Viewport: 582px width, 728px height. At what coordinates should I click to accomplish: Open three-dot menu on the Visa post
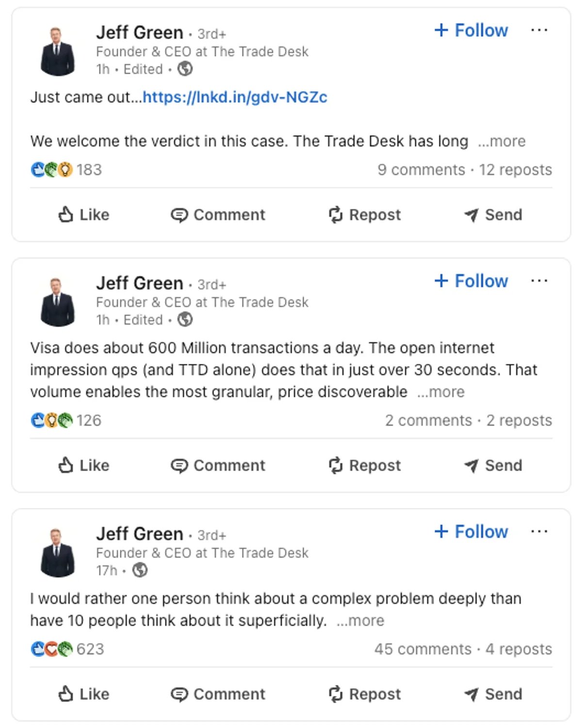coord(539,281)
